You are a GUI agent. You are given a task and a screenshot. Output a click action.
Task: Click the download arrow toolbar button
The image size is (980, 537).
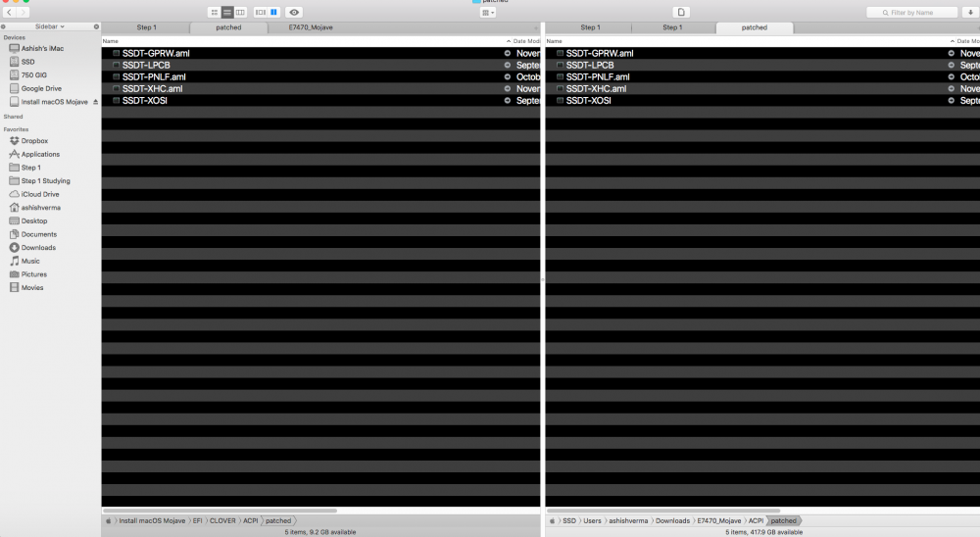tap(970, 12)
